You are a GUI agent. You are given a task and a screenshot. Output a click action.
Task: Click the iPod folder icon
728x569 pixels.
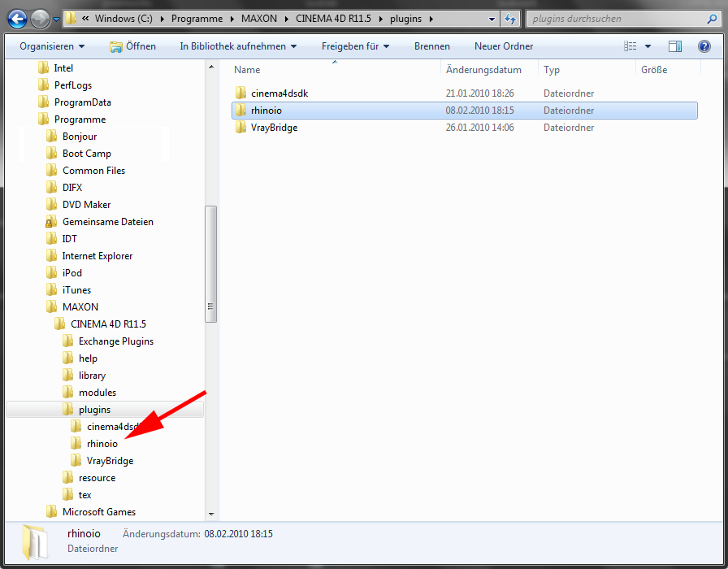coord(51,273)
